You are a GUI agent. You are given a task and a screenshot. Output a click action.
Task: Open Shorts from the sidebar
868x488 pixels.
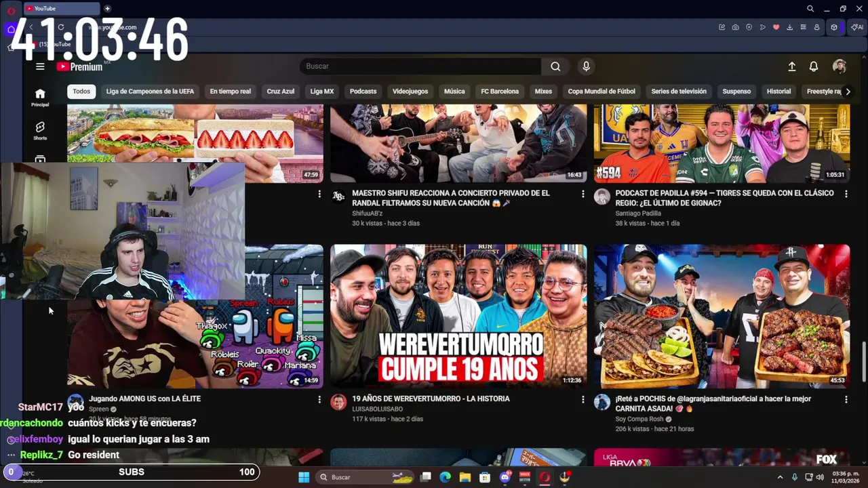click(x=40, y=131)
